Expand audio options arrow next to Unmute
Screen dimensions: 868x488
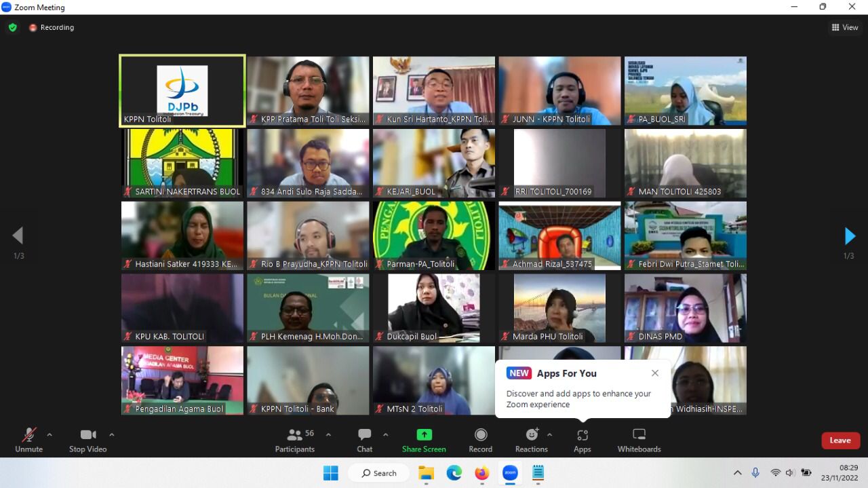pyautogui.click(x=50, y=434)
